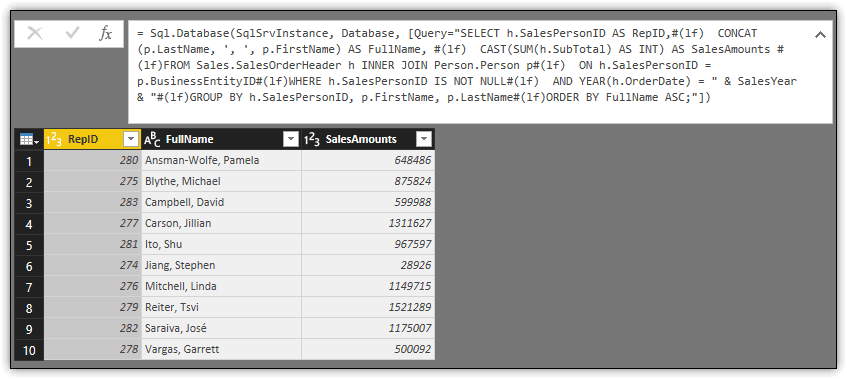The image size is (847, 379).
Task: Open the table menu icon in header corner
Action: (29, 140)
